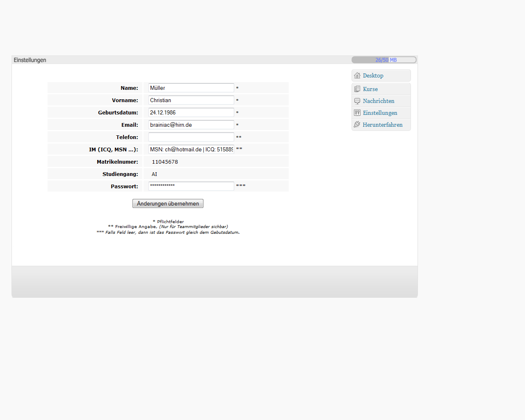The height and width of the screenshot is (420, 525).
Task: Click the Kurse book icon
Action: (x=357, y=89)
